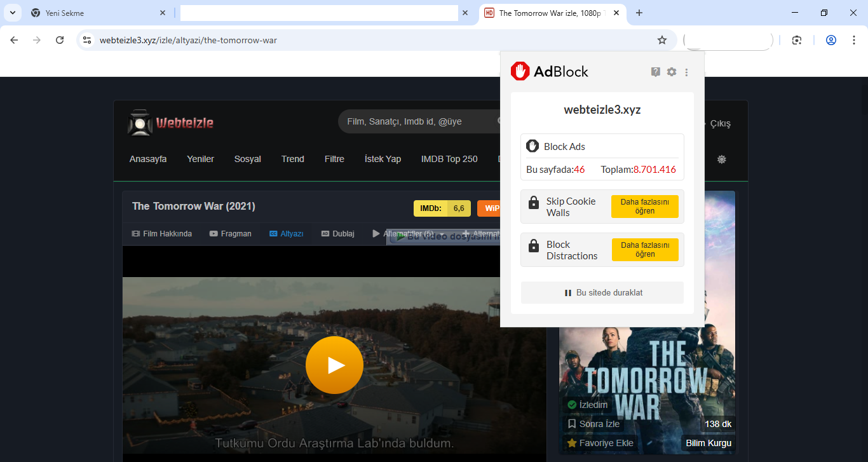Open Chrome three-dot menu
This screenshot has height=462, width=868.
[854, 40]
